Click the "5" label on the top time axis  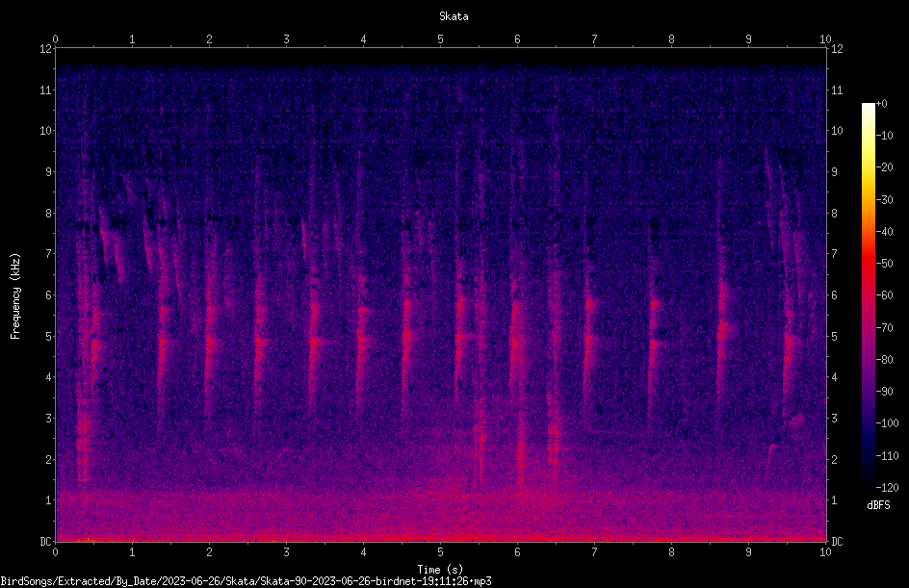coord(441,38)
